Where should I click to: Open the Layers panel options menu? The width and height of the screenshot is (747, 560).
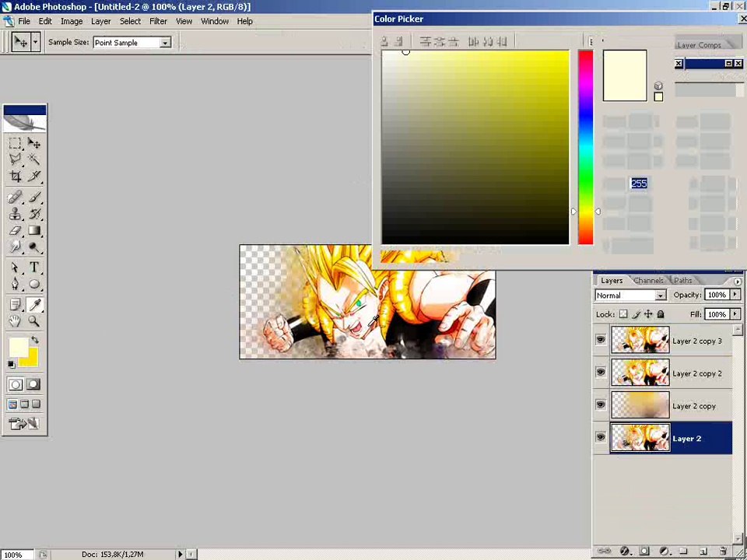point(738,282)
